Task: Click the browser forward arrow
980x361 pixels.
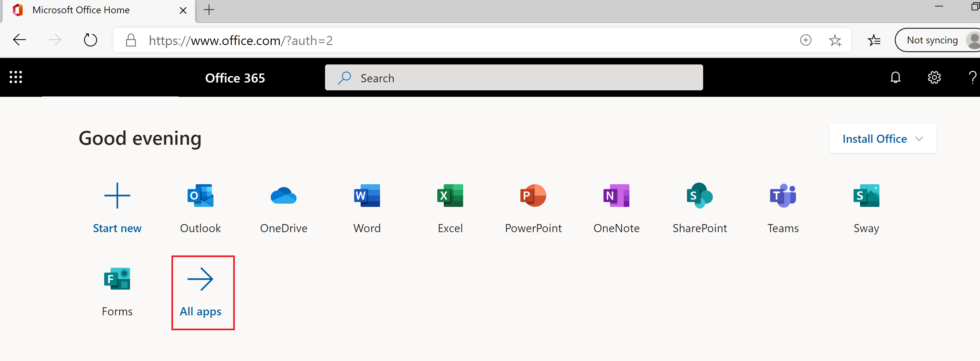Action: (x=55, y=39)
